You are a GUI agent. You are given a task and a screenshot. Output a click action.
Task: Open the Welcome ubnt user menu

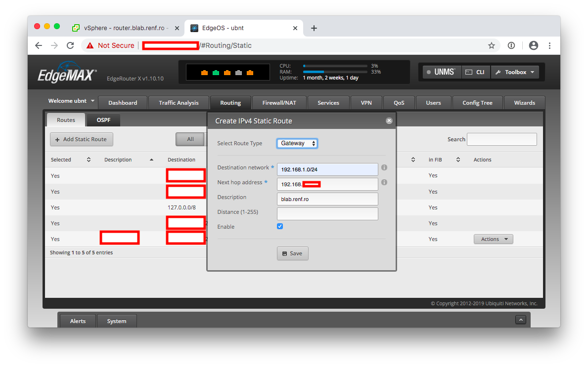[x=71, y=101]
